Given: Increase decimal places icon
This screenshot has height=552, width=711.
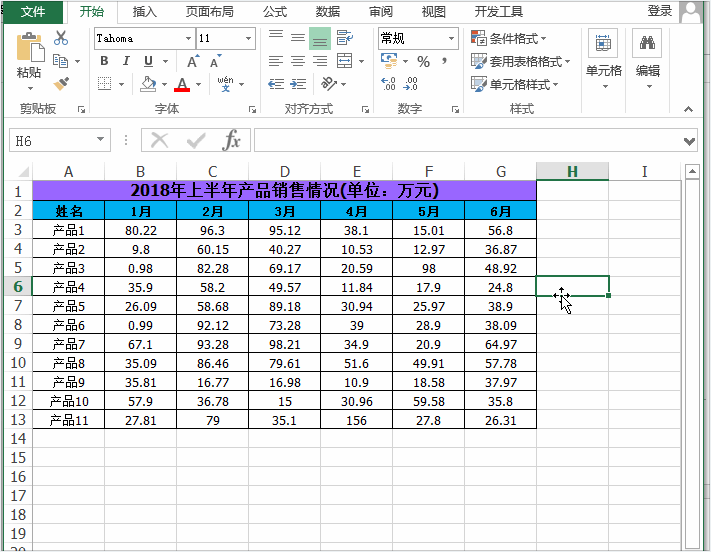Looking at the screenshot, I should [x=389, y=84].
